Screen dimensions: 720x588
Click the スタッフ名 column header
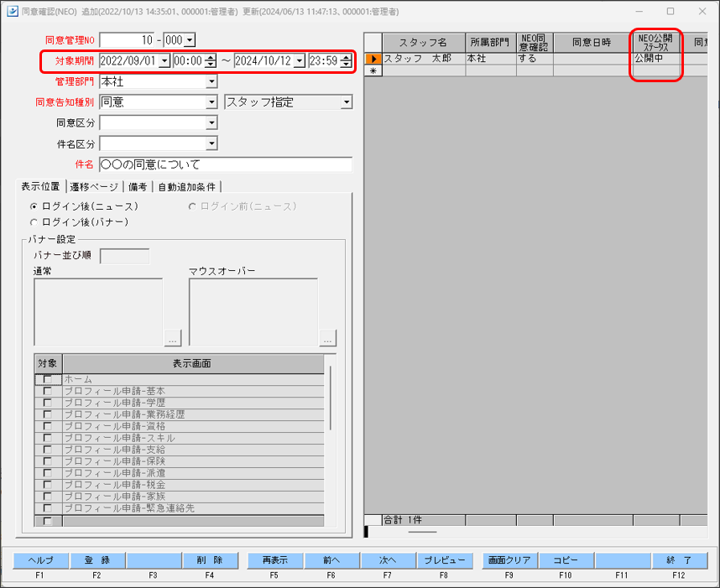[424, 43]
